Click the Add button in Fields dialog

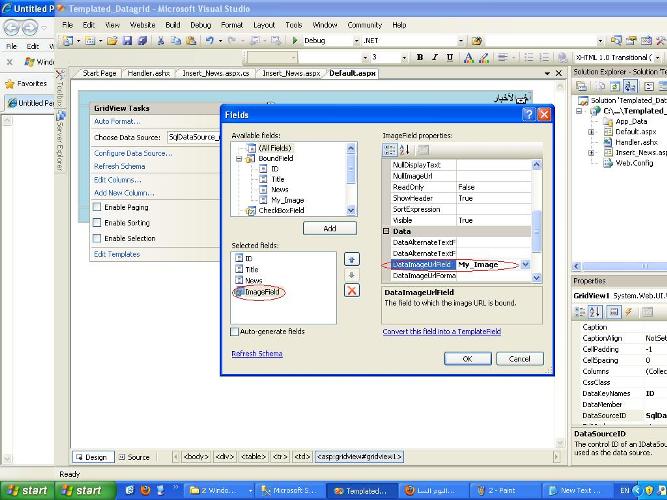pos(330,229)
